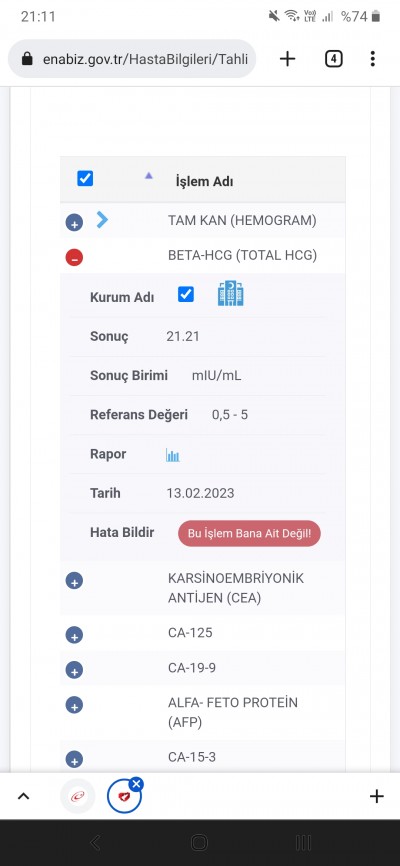Click the Bu İşlem Bana Ait Değil! button
This screenshot has width=400, height=866.
[249, 534]
